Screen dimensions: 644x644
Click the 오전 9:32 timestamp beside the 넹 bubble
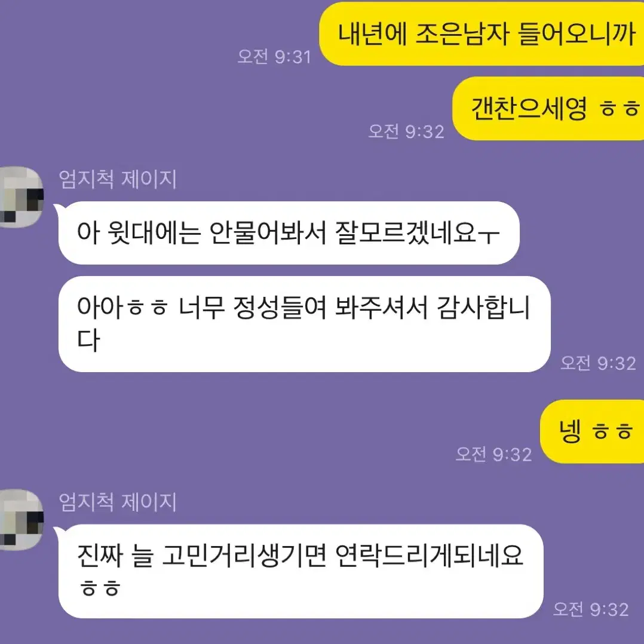493,454
